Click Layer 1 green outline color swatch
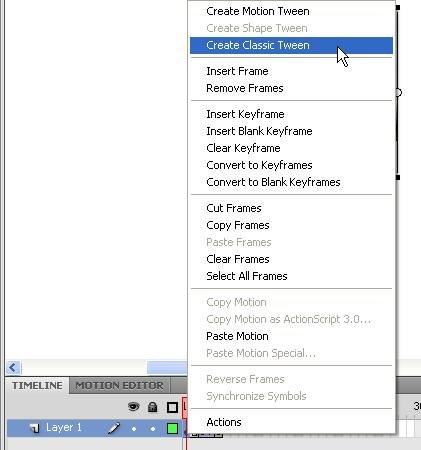The height and width of the screenshot is (450, 421). coord(172,428)
